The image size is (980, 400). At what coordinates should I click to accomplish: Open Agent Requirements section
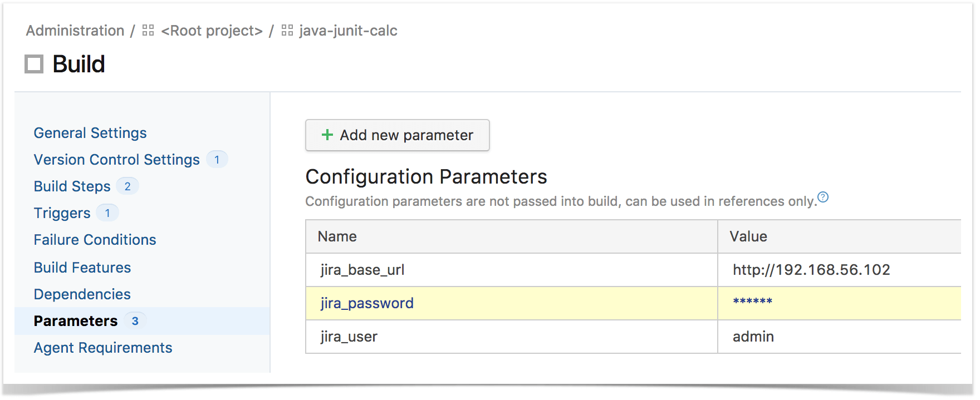pos(103,348)
